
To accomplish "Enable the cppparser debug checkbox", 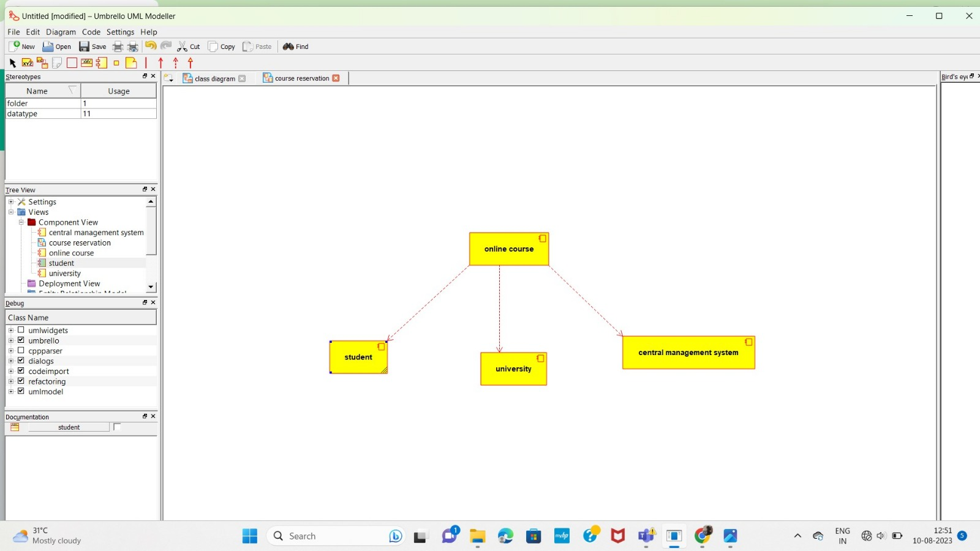I will pos(21,351).
